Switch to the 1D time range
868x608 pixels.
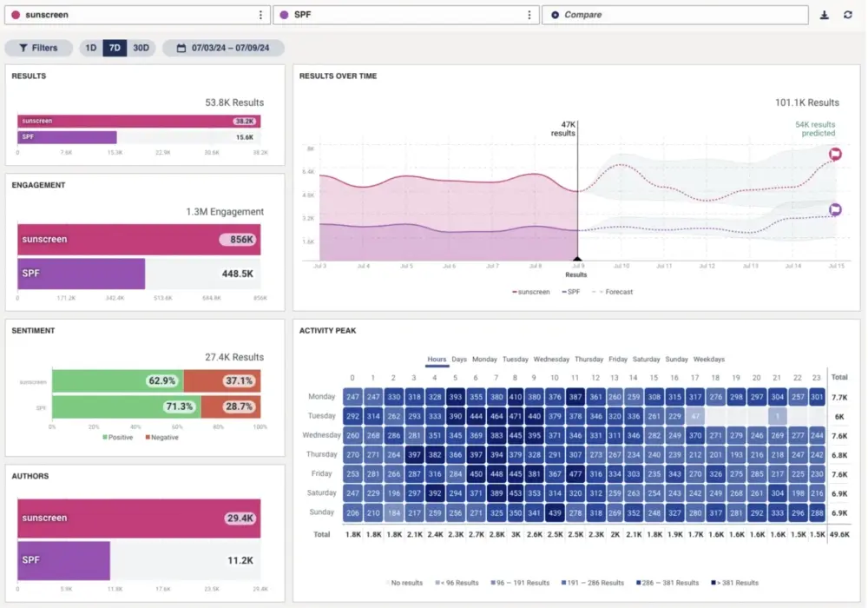(91, 48)
